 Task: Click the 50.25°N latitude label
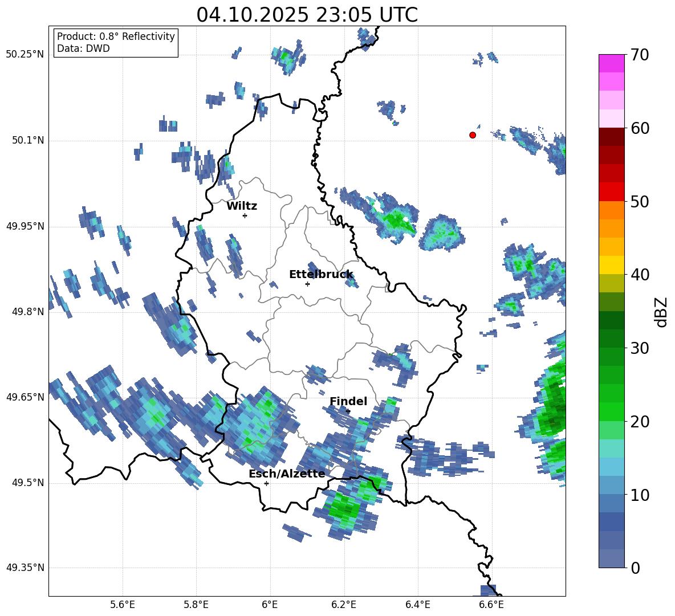coord(25,55)
